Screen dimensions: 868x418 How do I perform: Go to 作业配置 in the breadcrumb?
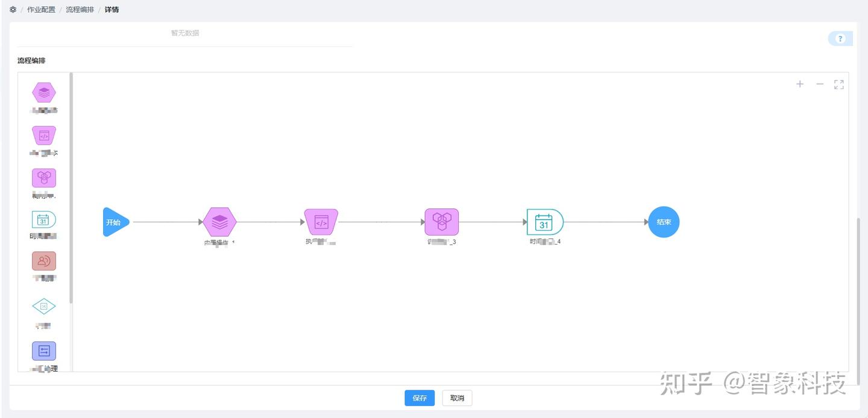pos(41,10)
